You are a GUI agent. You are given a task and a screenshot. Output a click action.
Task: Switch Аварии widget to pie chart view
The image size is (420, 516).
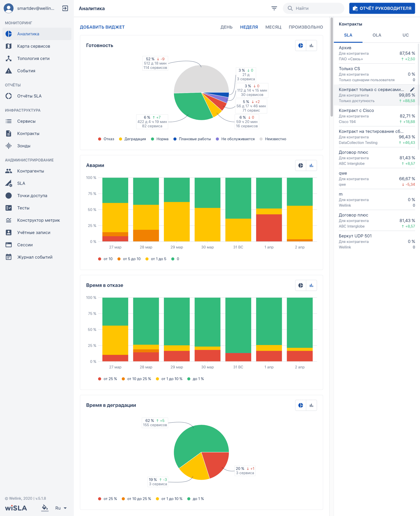tap(301, 166)
